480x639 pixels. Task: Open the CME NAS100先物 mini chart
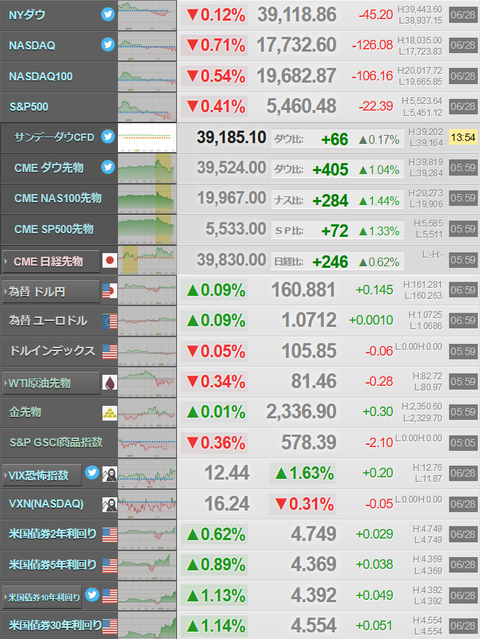click(147, 198)
